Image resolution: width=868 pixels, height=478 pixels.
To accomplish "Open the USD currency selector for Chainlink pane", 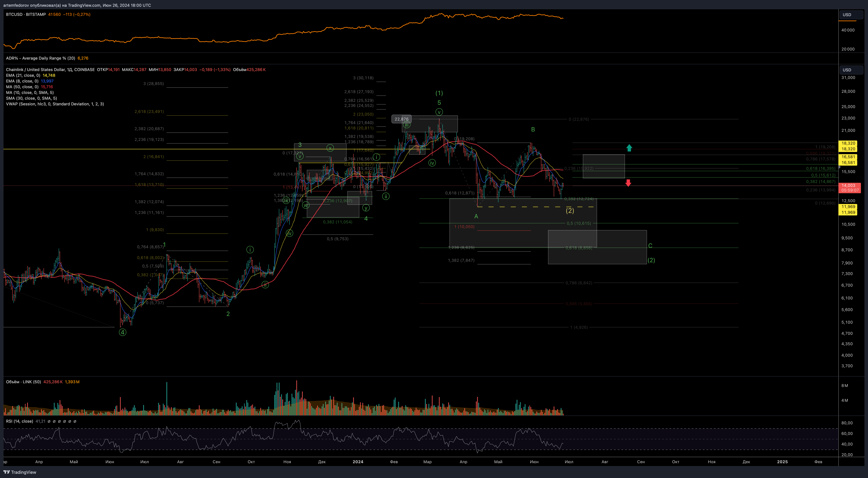I will pos(851,70).
